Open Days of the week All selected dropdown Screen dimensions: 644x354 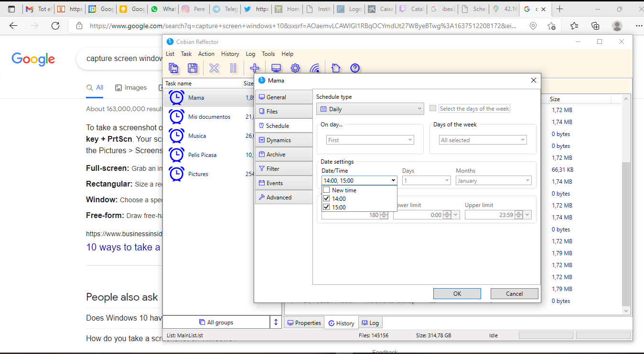(483, 140)
